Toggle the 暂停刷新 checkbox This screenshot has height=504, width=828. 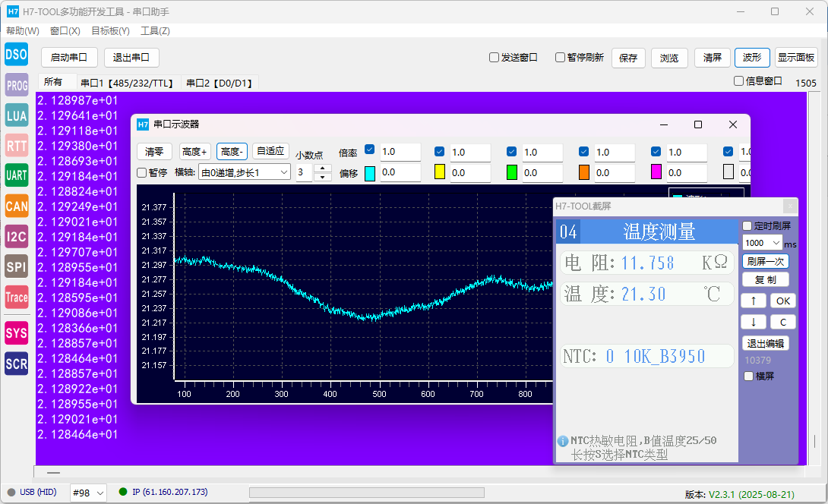pos(561,58)
